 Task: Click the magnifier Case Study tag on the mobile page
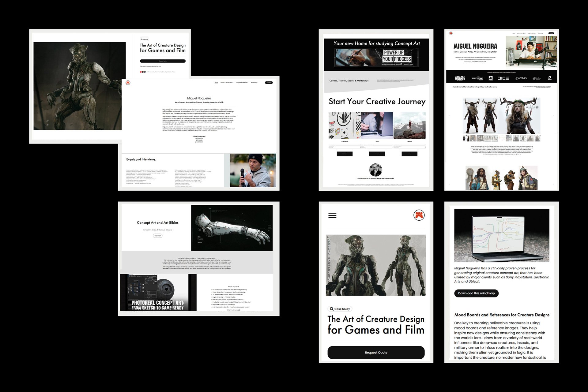[340, 309]
